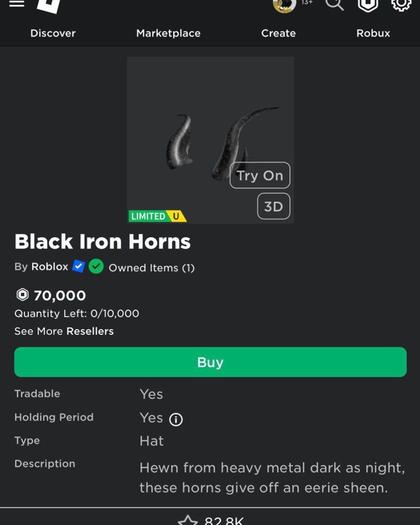The image size is (420, 525).
Task: Open the hamburger navigation menu
Action: (x=17, y=4)
